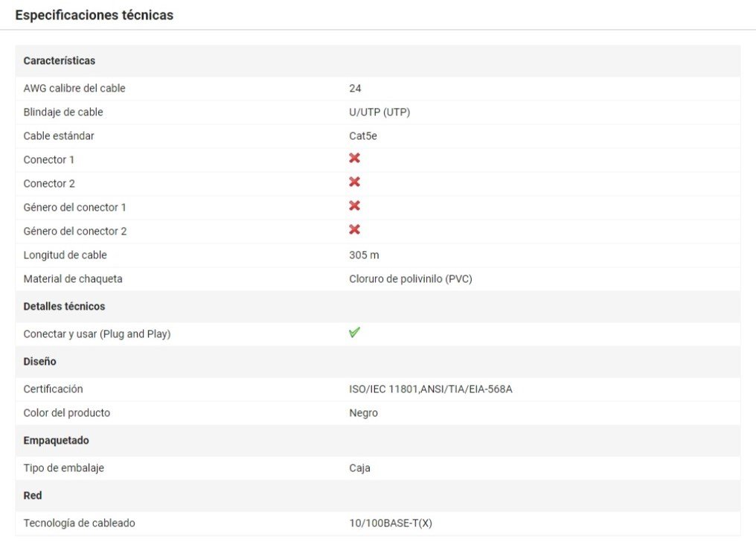This screenshot has width=756, height=542.
Task: Select the Especificaciones técnicas heading
Action: coord(94,15)
